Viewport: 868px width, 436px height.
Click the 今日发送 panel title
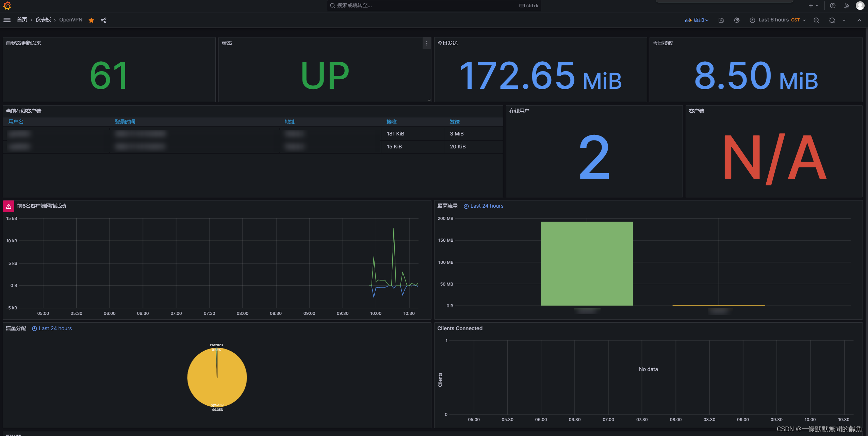447,43
